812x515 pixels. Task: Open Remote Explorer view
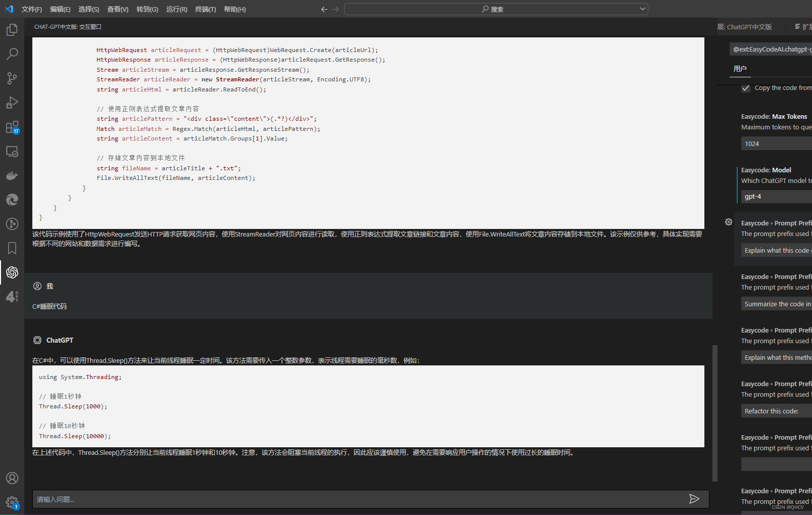12,151
